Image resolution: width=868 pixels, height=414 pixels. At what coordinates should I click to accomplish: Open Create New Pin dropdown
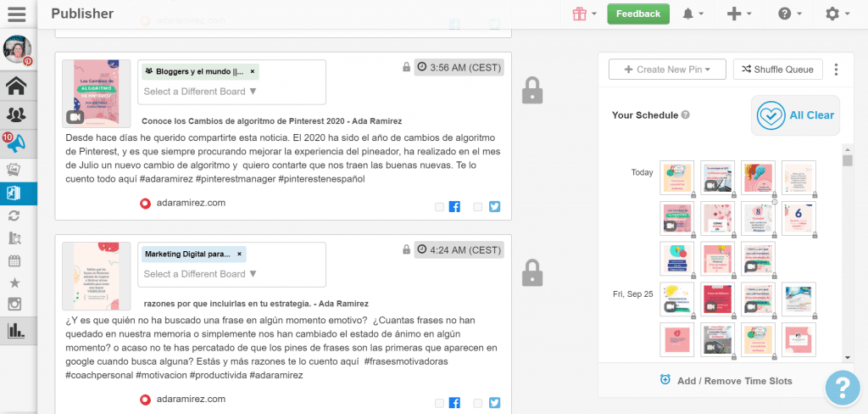pos(667,70)
